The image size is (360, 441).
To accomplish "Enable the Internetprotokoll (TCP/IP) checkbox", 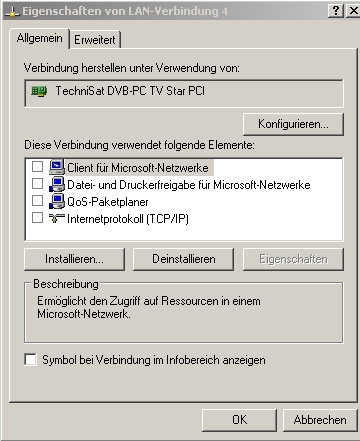I will click(x=37, y=218).
